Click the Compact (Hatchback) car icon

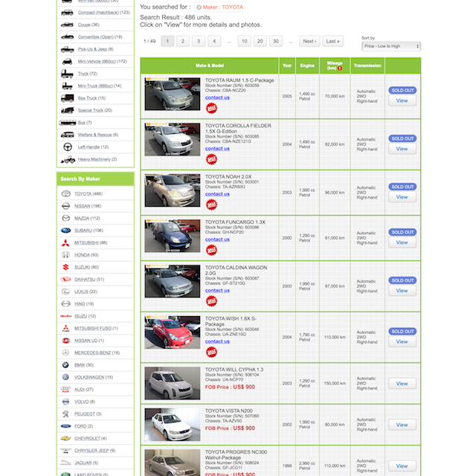pos(67,13)
